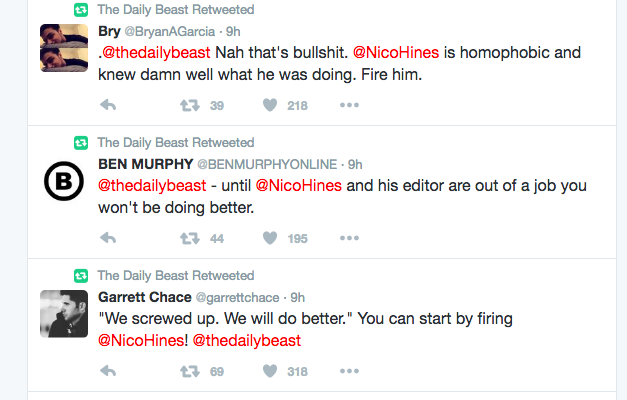Retweet Garrett Chace's tweet with 69 retweets

(x=188, y=371)
